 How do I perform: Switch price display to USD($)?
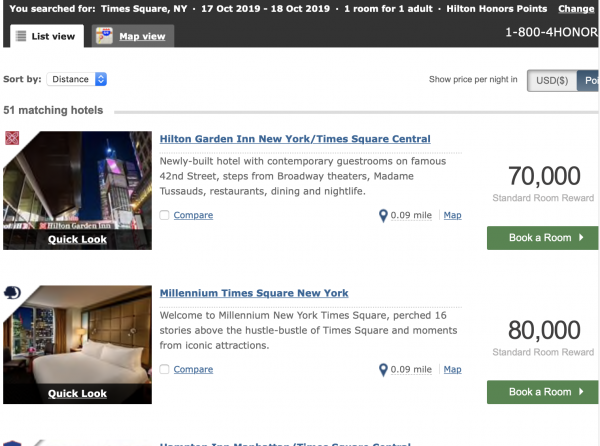tap(552, 80)
